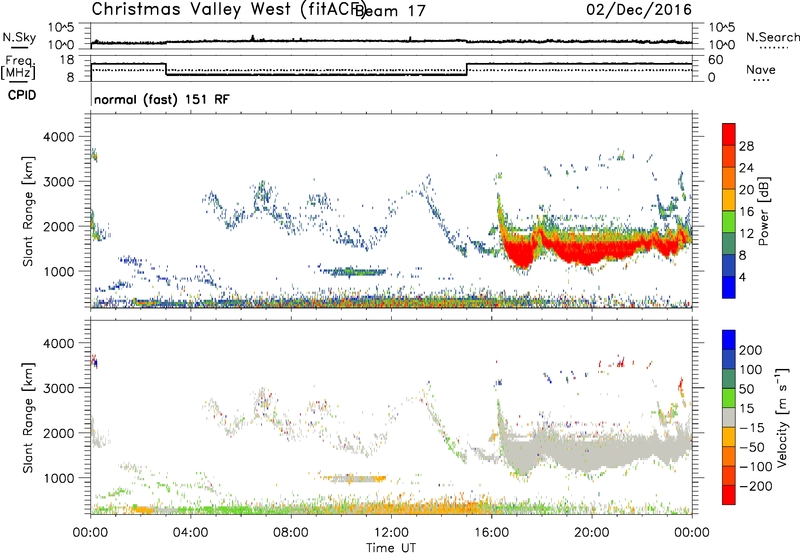Select the CPID row label
Viewport: 800px width, 554px height.
(22, 95)
